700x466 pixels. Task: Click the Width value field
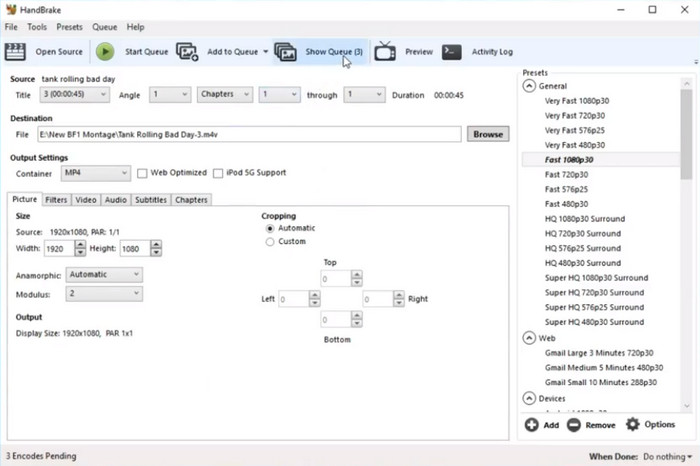click(x=59, y=249)
